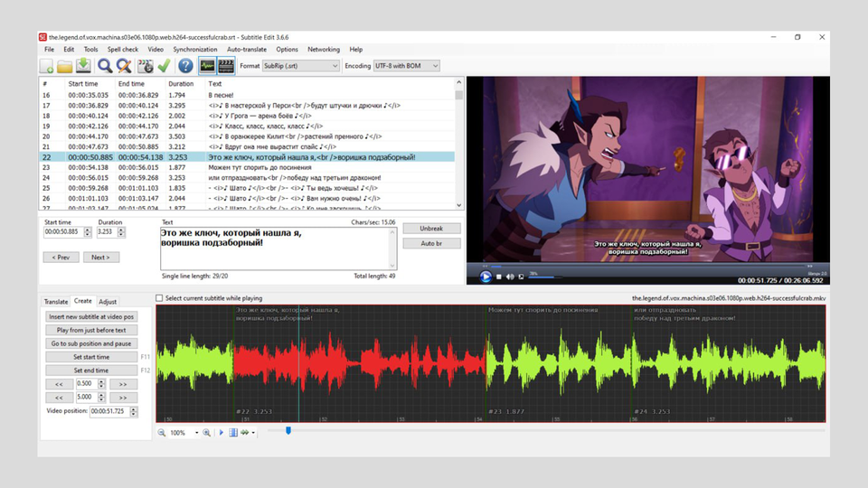
Task: Step back 5.000 seconds with << button
Action: (x=60, y=398)
